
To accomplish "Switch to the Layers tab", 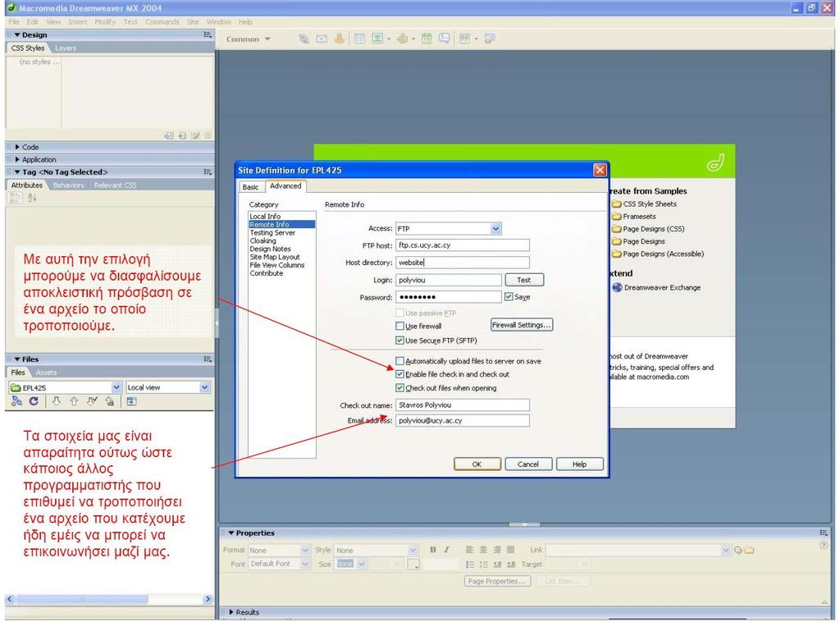I will (x=66, y=48).
